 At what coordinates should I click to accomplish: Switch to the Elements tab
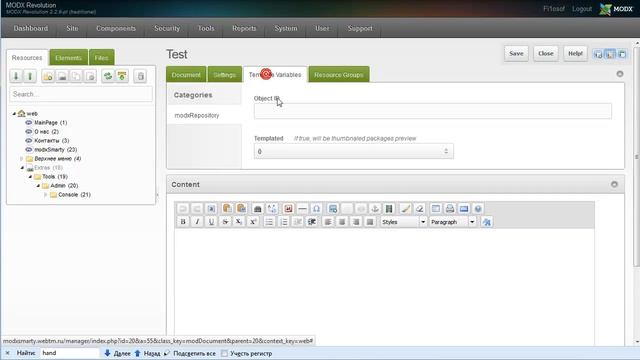pyautogui.click(x=69, y=58)
